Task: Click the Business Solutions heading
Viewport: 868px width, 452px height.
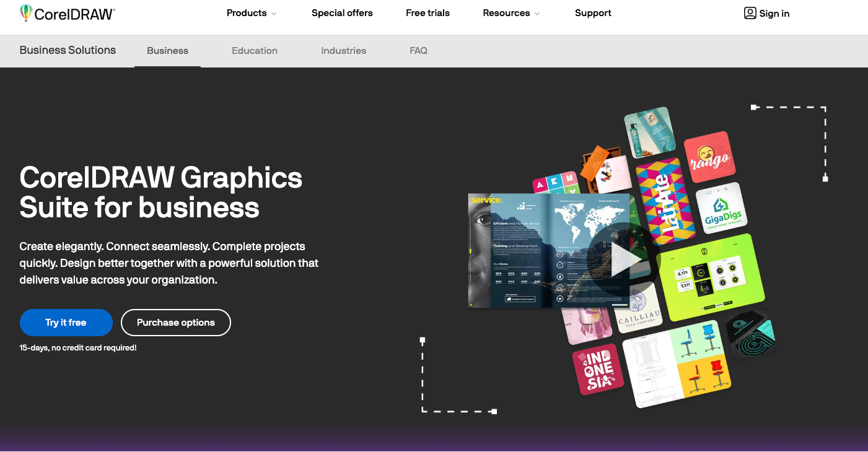Action: coord(68,50)
